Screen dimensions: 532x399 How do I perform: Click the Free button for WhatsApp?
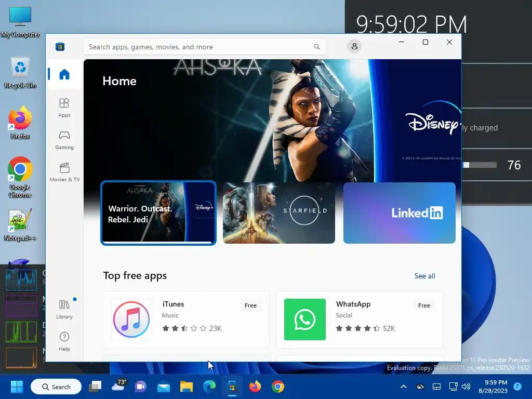pos(424,305)
